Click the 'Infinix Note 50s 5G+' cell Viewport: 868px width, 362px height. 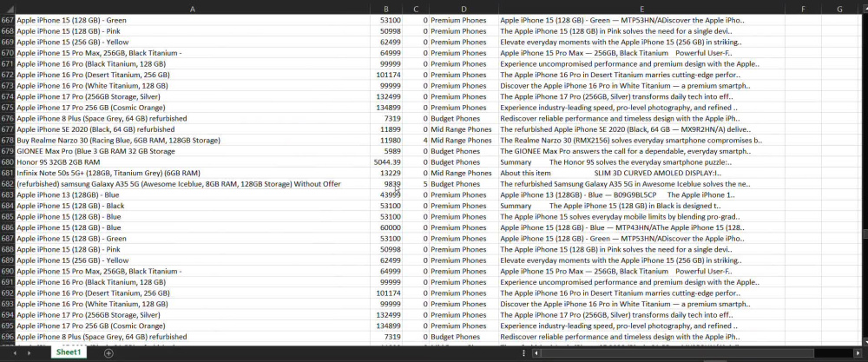tap(192, 174)
